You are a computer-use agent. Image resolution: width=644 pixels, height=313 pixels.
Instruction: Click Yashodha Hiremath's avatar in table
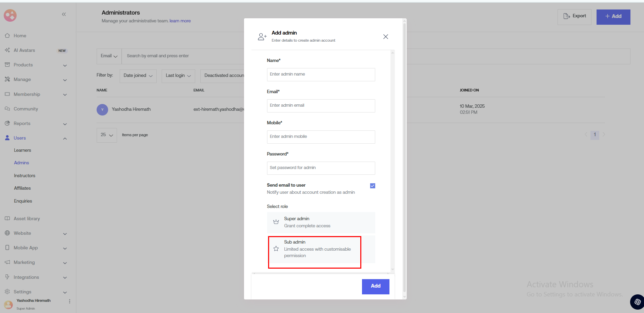tap(102, 109)
